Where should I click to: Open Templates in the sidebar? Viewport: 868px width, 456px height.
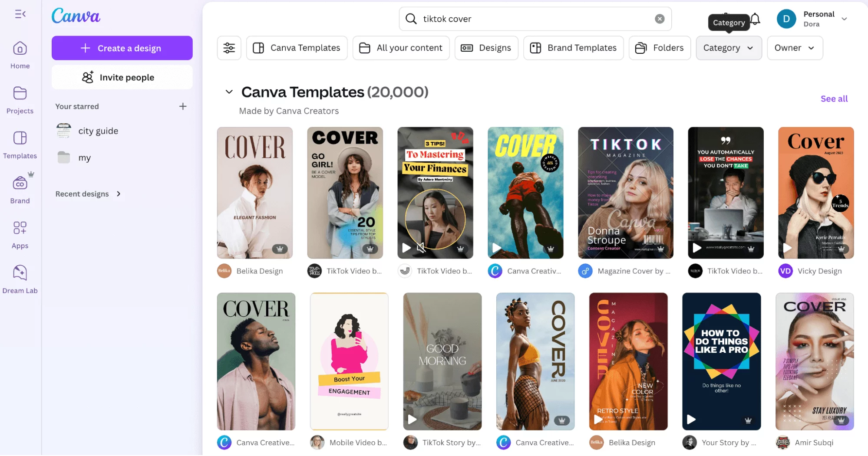click(x=20, y=145)
